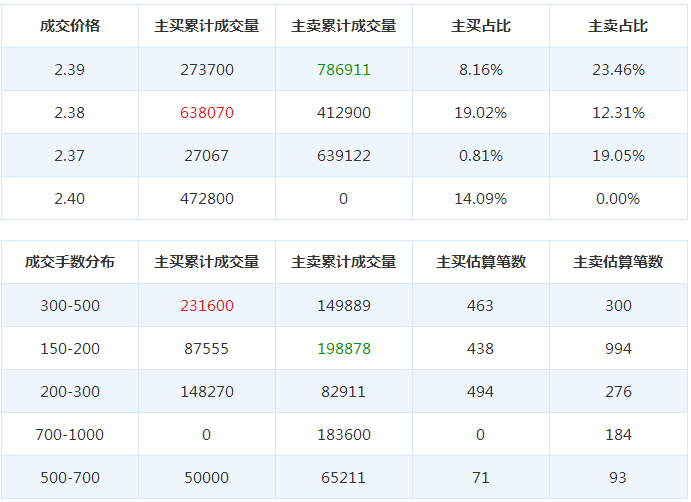Viewport: 691px width, 502px height.
Task: Click the sell count 994
Action: pos(618,349)
